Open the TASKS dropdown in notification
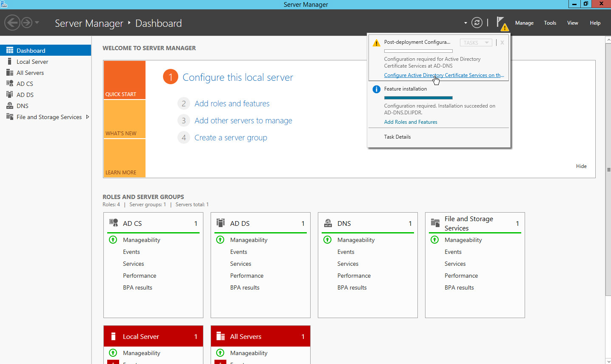 476,43
